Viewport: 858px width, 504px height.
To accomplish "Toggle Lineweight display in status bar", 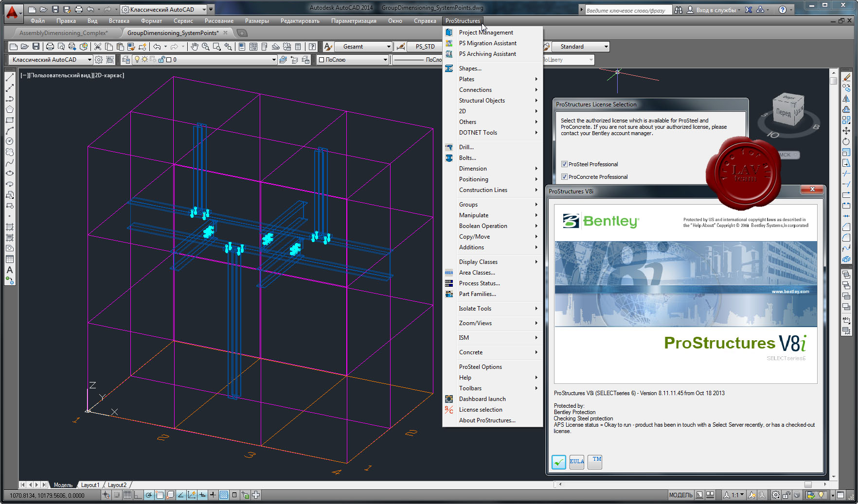I will [213, 495].
